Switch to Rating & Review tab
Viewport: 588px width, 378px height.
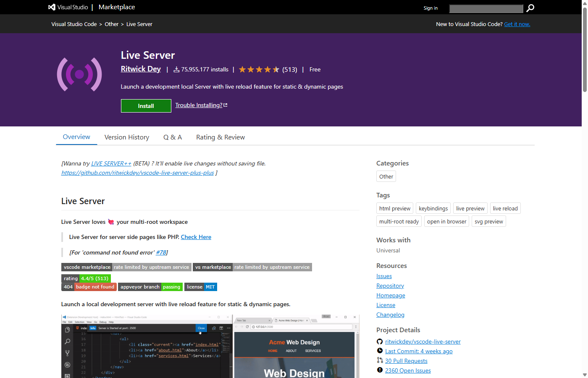220,137
